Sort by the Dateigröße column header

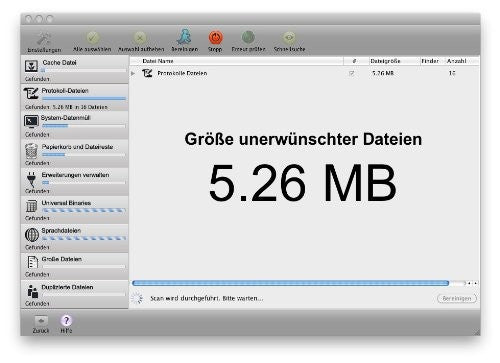point(393,61)
